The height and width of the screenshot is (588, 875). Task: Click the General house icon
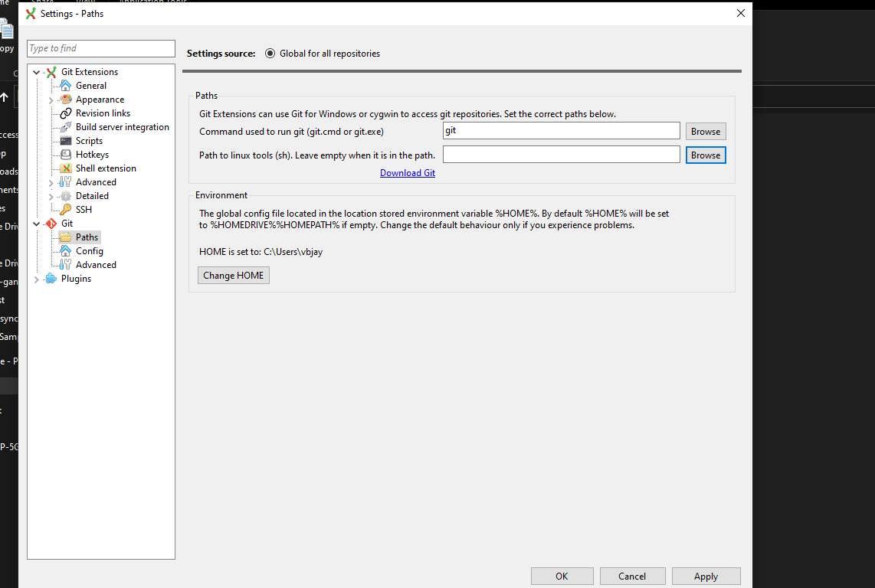66,85
